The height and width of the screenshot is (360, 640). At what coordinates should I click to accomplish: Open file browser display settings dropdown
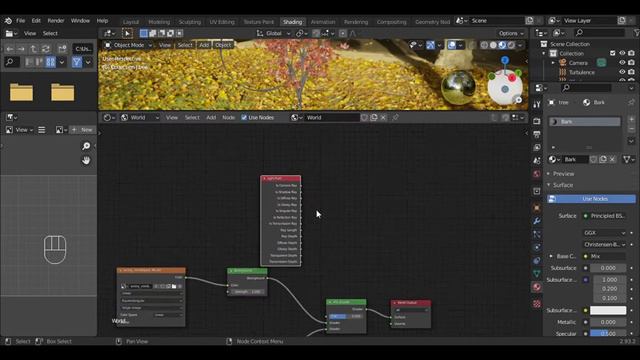(x=62, y=62)
